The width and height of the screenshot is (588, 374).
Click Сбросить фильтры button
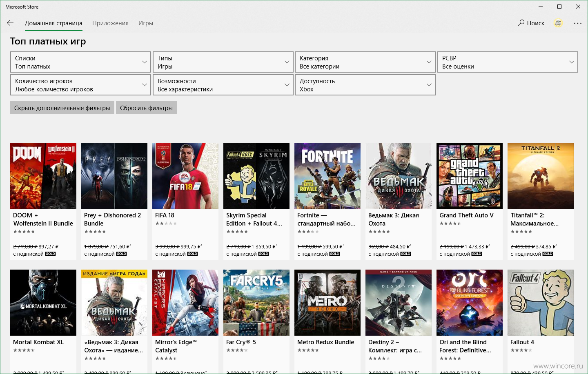(x=147, y=108)
